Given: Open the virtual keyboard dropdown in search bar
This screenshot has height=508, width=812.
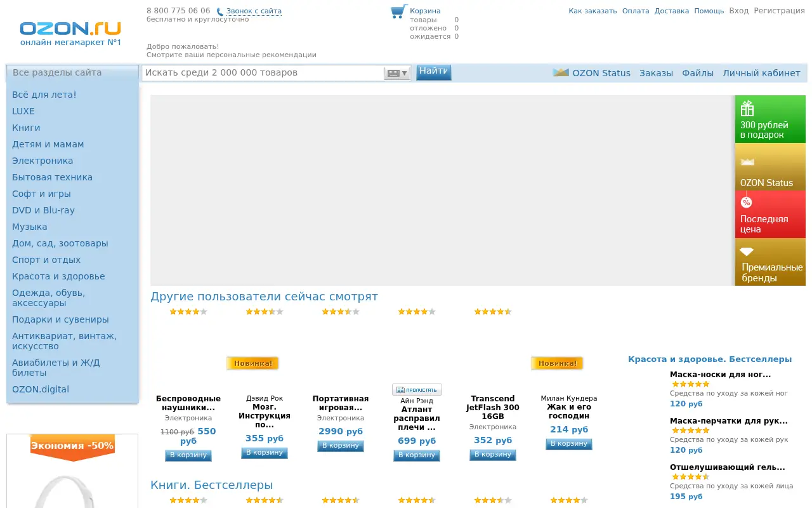Looking at the screenshot, I should coord(397,73).
